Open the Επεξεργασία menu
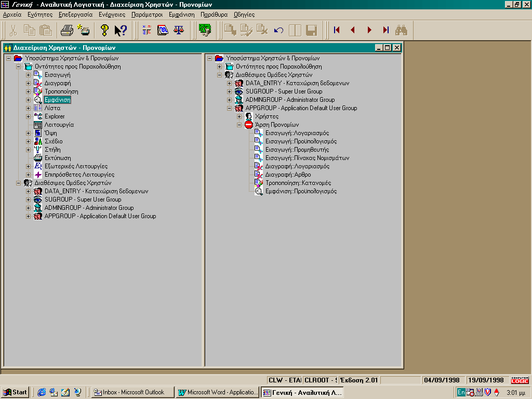Image resolution: width=532 pixels, height=399 pixels. point(76,15)
